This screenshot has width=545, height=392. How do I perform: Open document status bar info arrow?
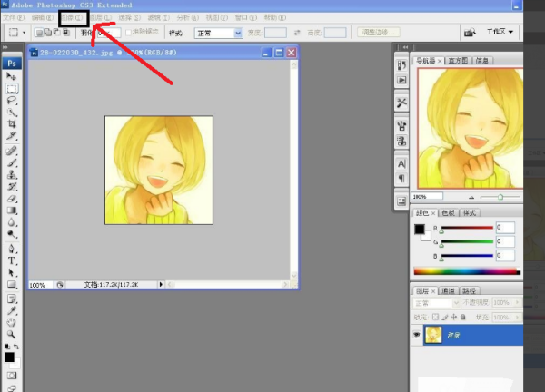161,284
